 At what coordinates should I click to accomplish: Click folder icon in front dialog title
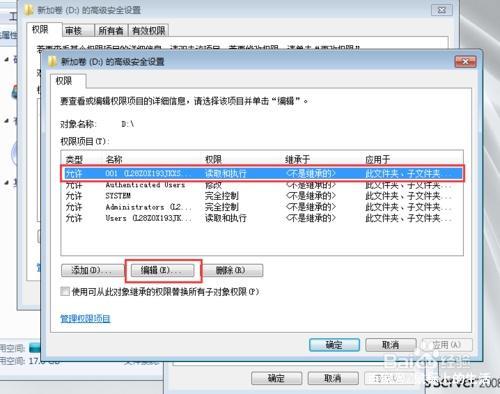point(53,61)
